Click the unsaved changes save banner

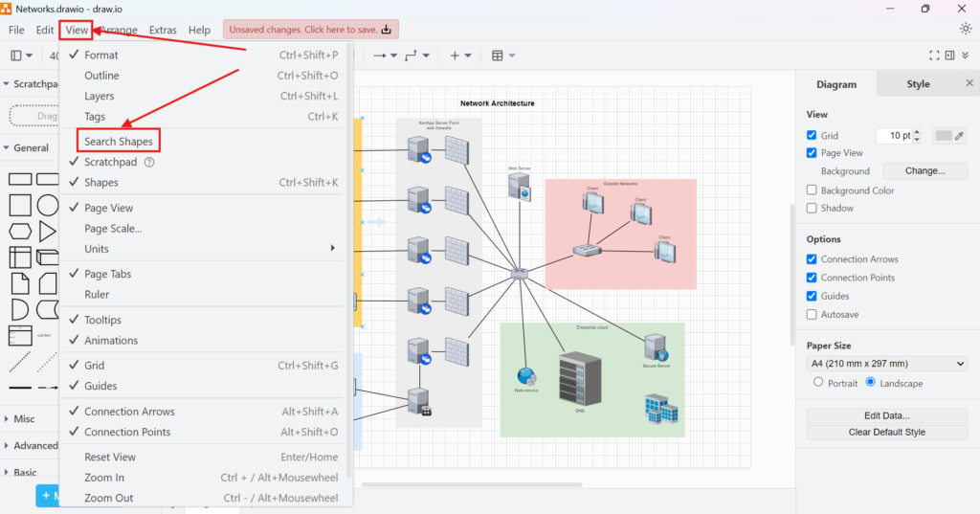310,30
